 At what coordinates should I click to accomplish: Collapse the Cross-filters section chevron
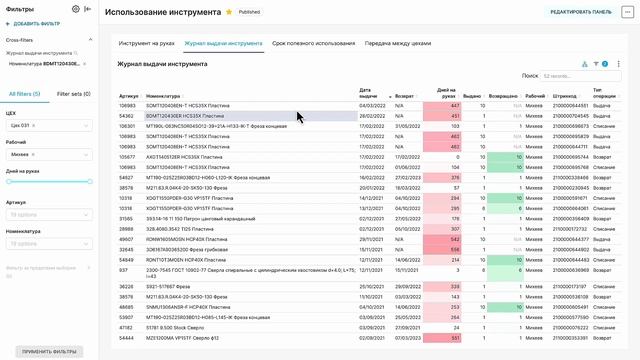point(90,40)
